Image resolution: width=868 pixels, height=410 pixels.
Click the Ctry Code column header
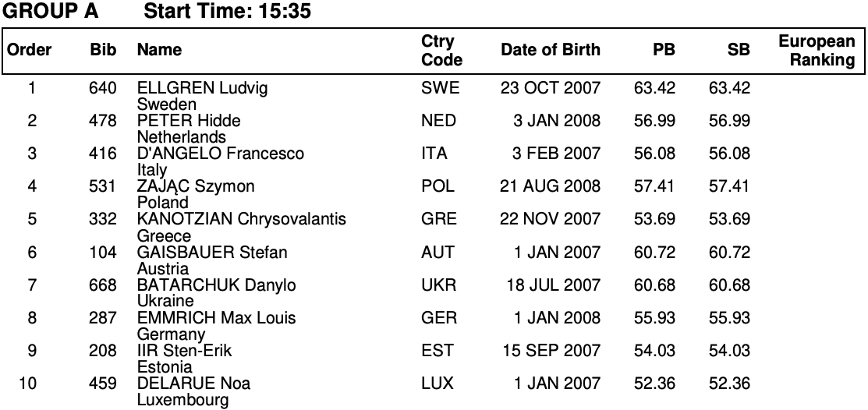441,51
